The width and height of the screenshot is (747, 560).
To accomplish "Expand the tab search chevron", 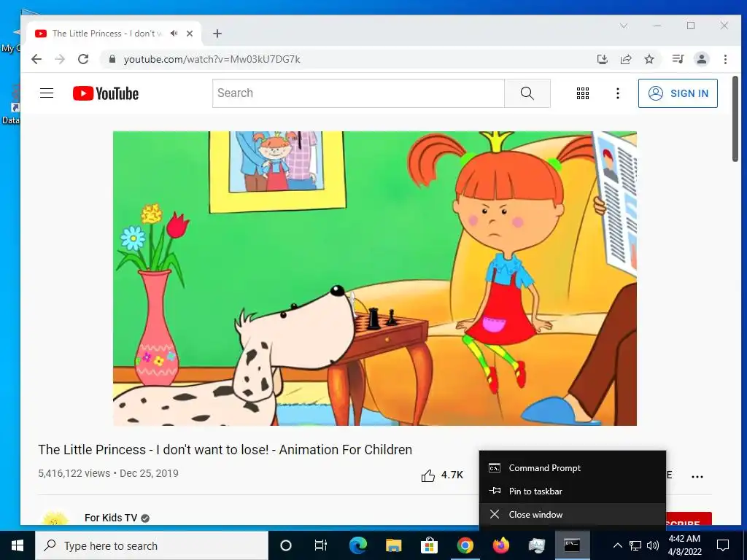I will click(624, 26).
